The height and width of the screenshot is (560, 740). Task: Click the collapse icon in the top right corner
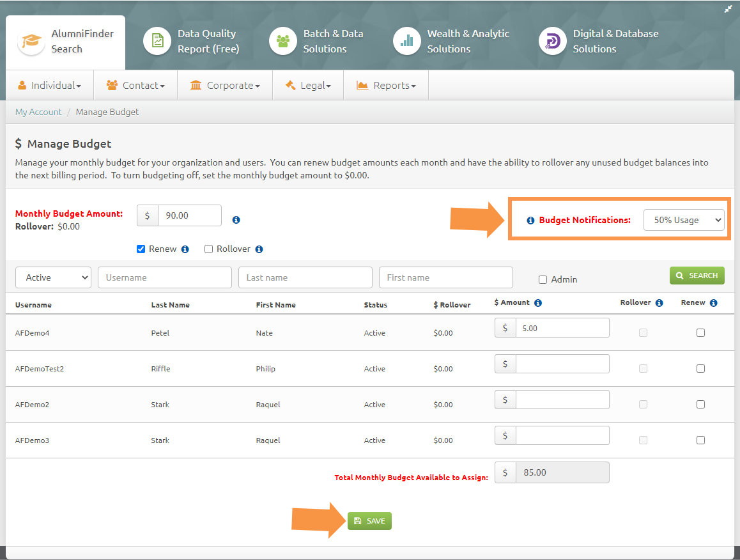[728, 9]
